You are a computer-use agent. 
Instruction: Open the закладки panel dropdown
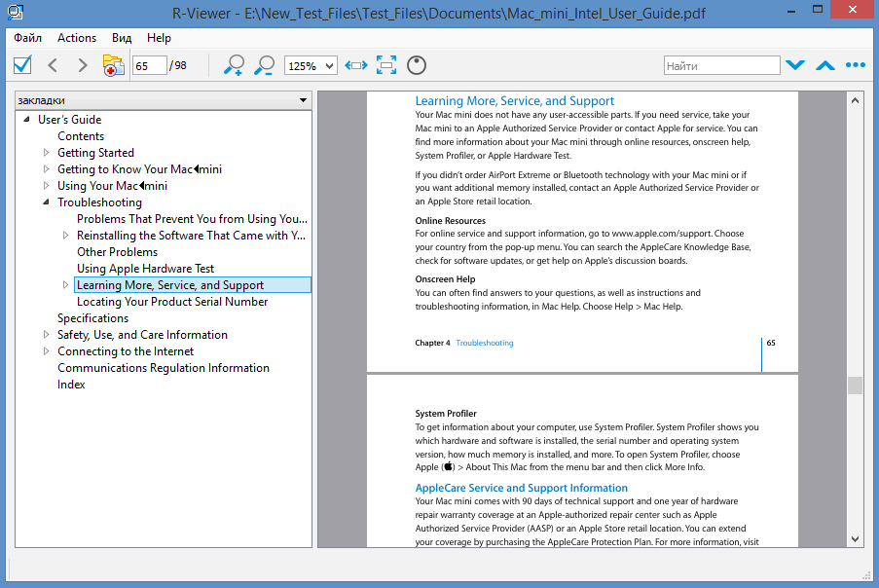164,100
